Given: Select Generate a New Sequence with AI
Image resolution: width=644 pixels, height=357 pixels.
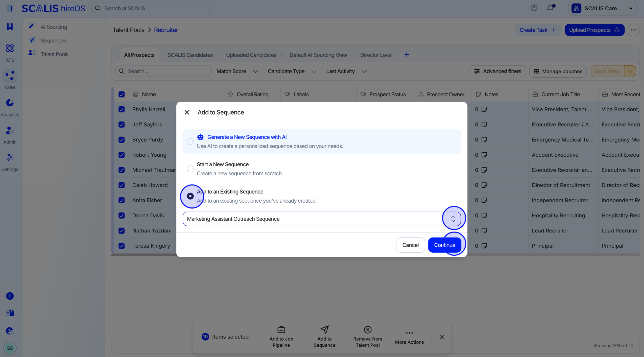Looking at the screenshot, I should [x=190, y=141].
